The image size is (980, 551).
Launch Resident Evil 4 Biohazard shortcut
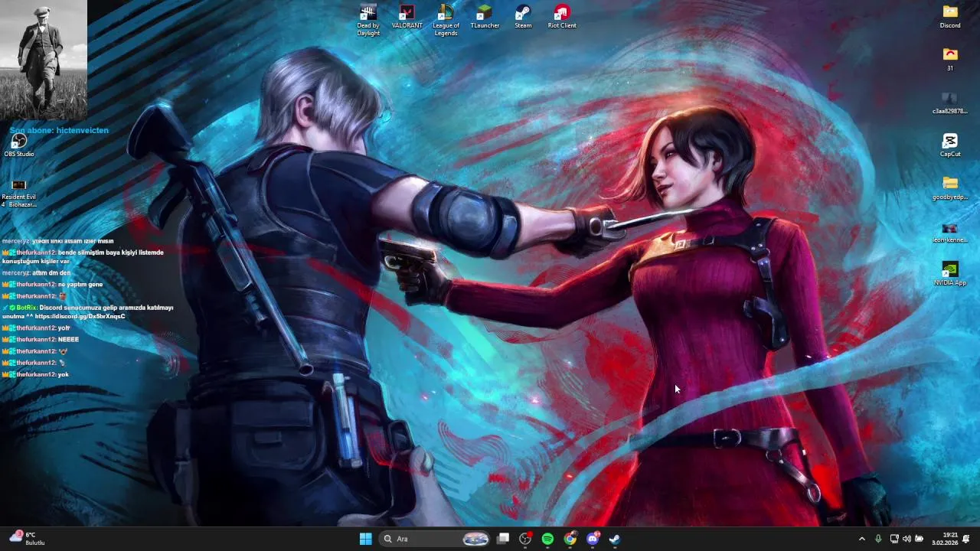pyautogui.click(x=19, y=193)
